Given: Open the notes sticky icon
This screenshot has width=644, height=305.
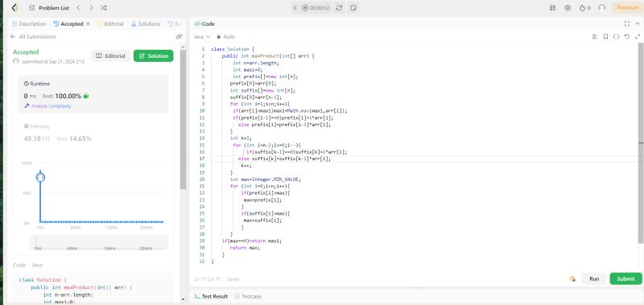Looking at the screenshot, I should pos(353,8).
